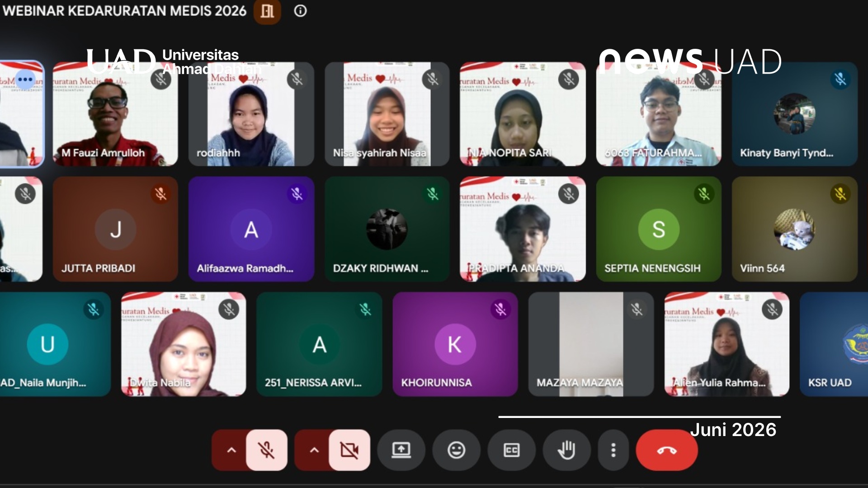
Task: Select SEPTIA NENENGSIH's participant tile
Action: 659,229
